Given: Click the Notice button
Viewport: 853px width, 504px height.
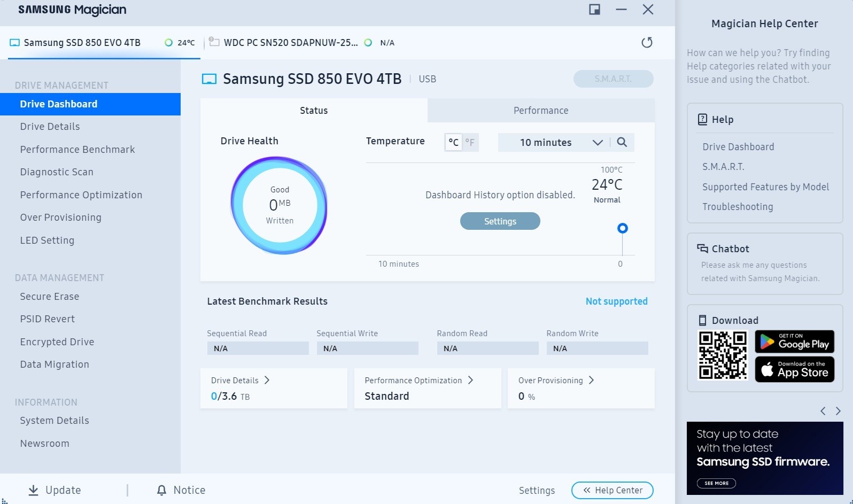Looking at the screenshot, I should (x=181, y=490).
